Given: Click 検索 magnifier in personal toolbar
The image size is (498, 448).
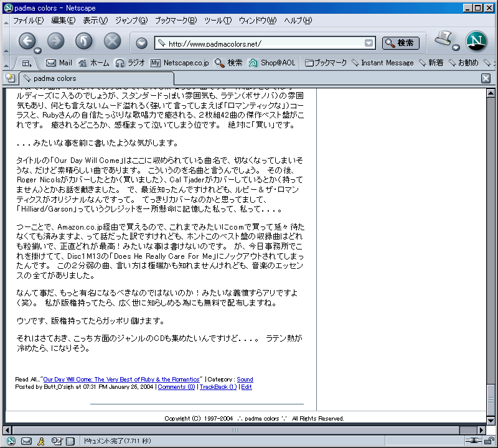Looking at the screenshot, I should (228, 63).
